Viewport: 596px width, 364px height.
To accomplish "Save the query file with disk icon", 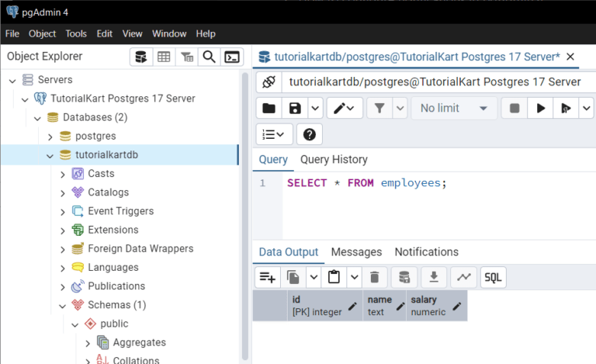I will click(x=295, y=109).
